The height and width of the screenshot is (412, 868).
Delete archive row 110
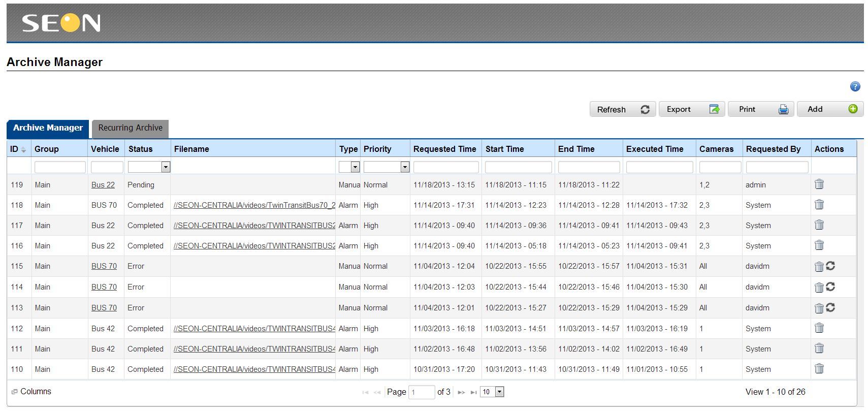point(819,369)
